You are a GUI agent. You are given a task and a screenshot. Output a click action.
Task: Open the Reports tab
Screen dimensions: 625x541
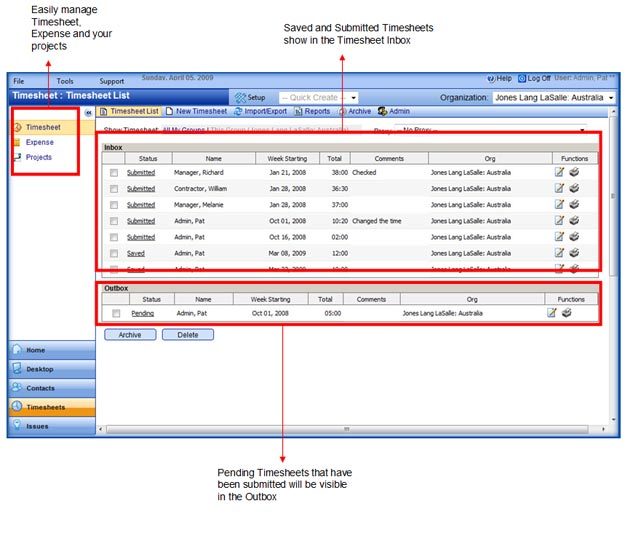[x=312, y=111]
